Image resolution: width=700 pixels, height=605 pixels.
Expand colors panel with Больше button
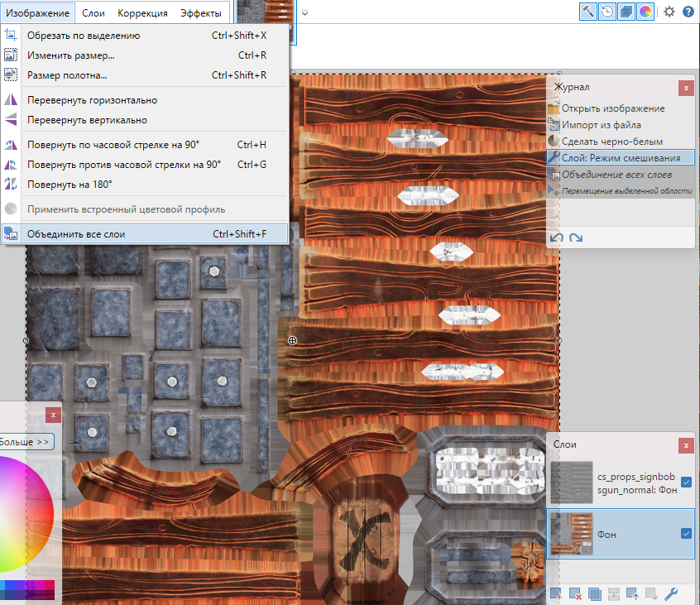26,442
